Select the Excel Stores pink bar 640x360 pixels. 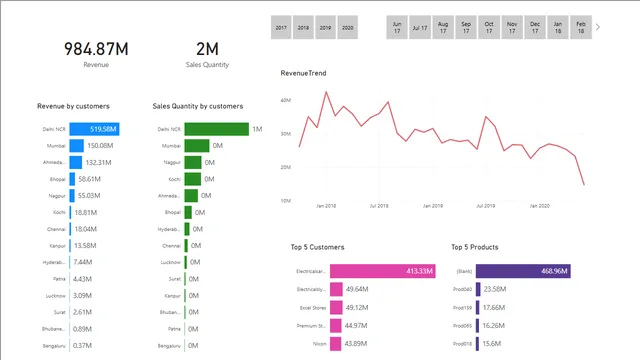click(x=336, y=307)
